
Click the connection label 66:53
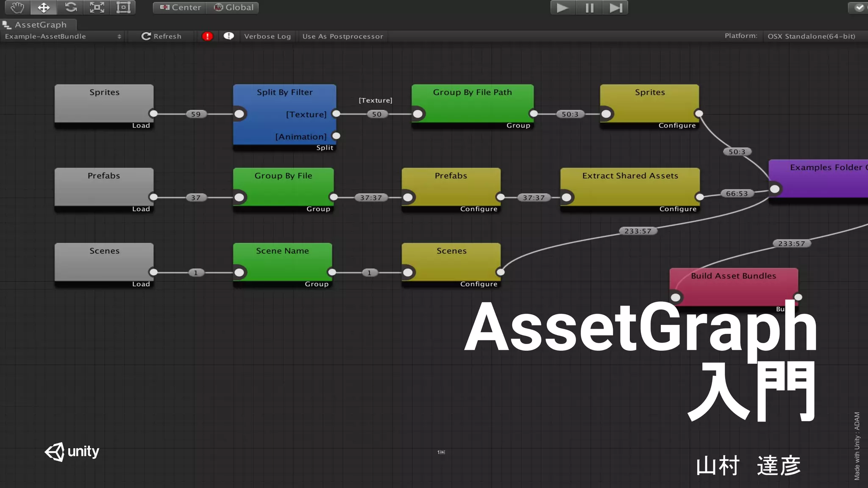[737, 193]
